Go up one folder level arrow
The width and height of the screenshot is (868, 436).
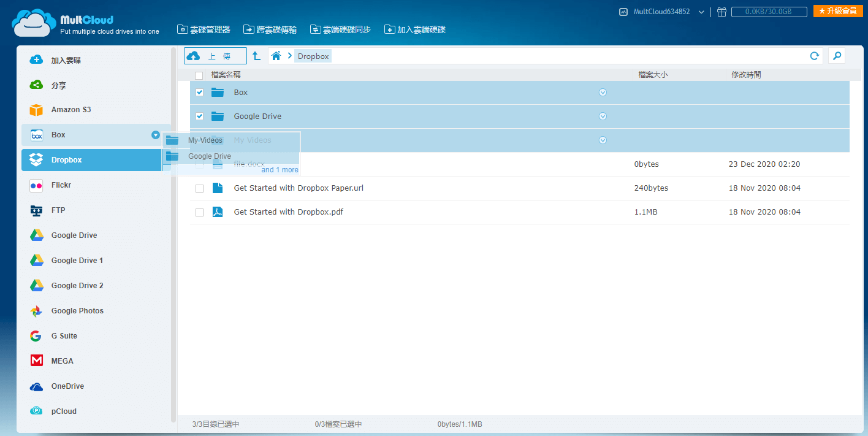point(257,56)
